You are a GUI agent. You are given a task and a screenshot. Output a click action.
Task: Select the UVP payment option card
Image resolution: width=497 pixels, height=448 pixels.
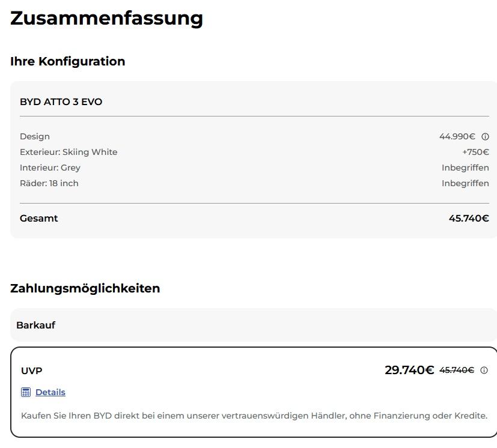click(x=254, y=392)
